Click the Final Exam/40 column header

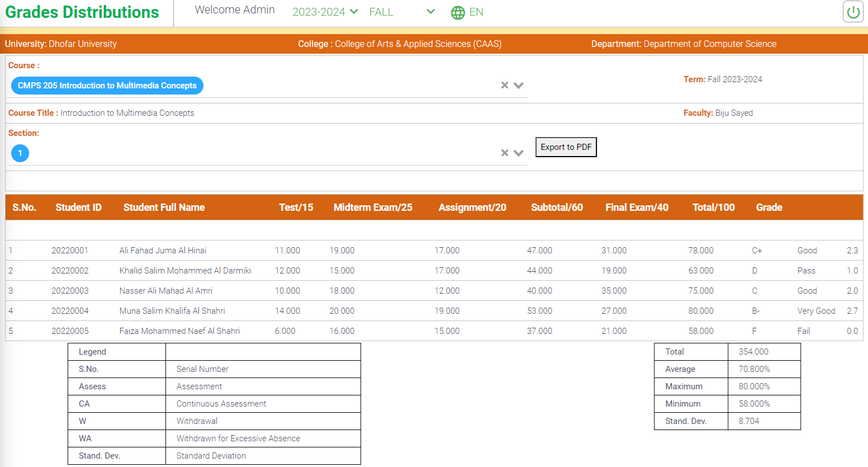pyautogui.click(x=637, y=207)
